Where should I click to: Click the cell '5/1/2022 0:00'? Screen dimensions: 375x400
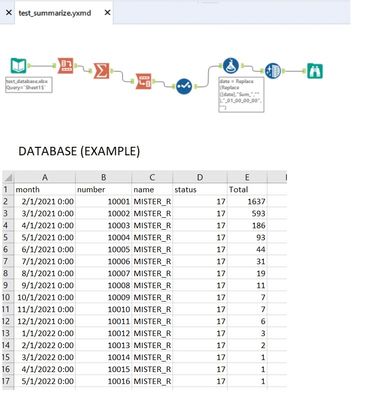tap(45, 381)
